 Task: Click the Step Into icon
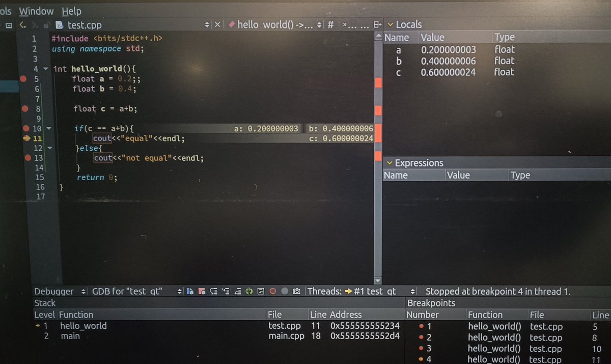pos(226,291)
